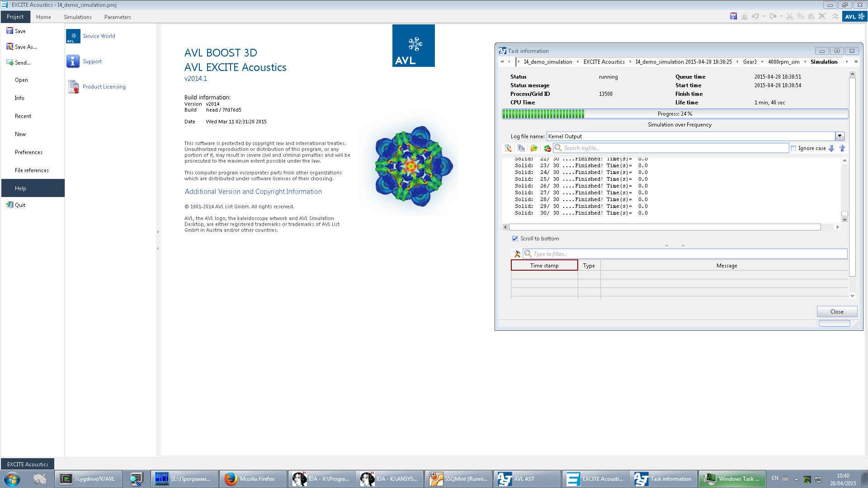Click the Type column header
Image resolution: width=868 pixels, height=488 pixels.
(x=589, y=266)
